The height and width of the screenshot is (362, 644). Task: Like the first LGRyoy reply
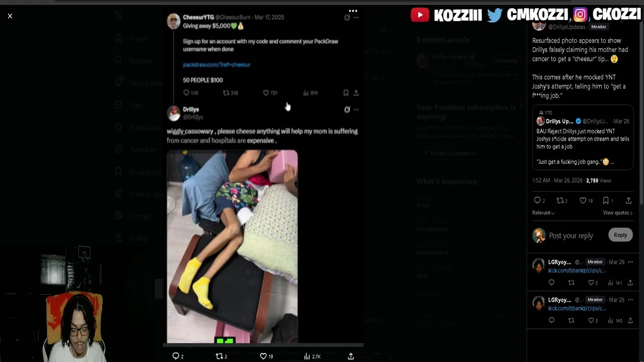point(592,283)
